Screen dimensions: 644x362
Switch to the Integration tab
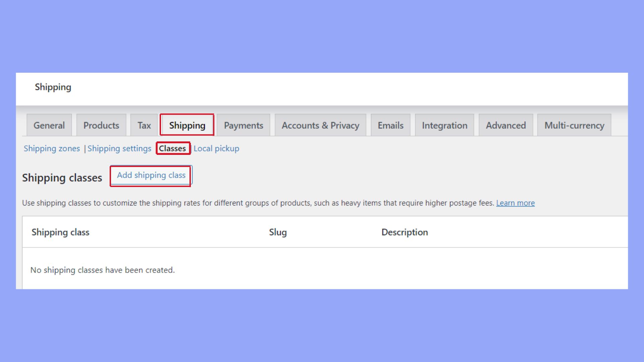pyautogui.click(x=444, y=125)
